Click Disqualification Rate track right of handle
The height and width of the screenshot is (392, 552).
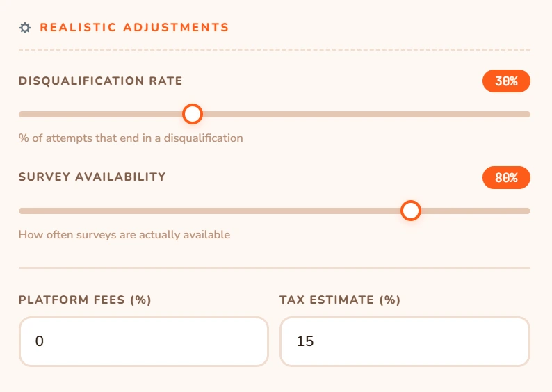(362, 114)
